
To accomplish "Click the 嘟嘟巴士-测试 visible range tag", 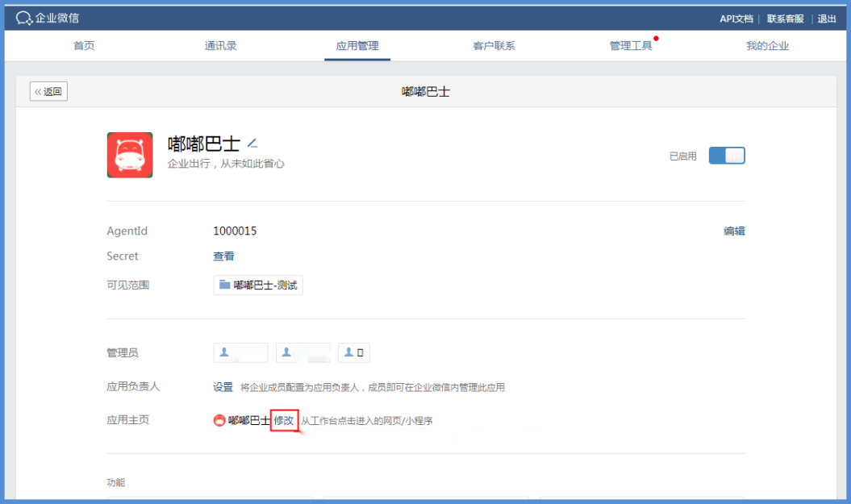I will (258, 285).
